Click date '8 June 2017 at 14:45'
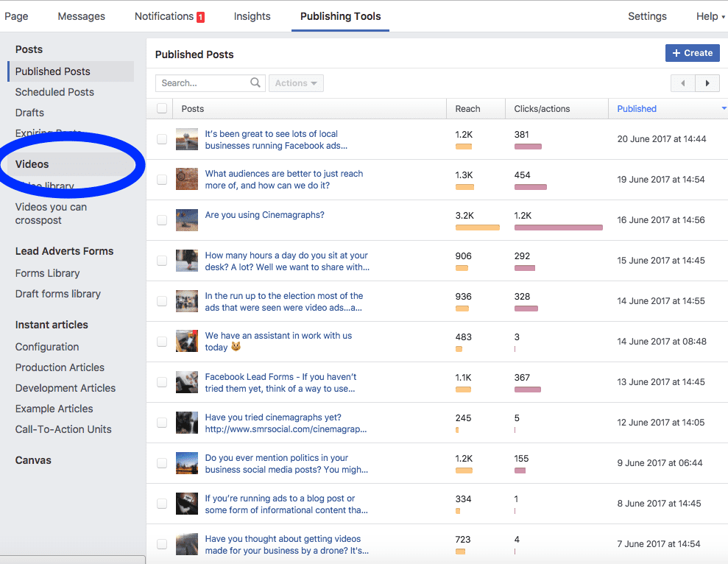The image size is (728, 564). (x=659, y=503)
